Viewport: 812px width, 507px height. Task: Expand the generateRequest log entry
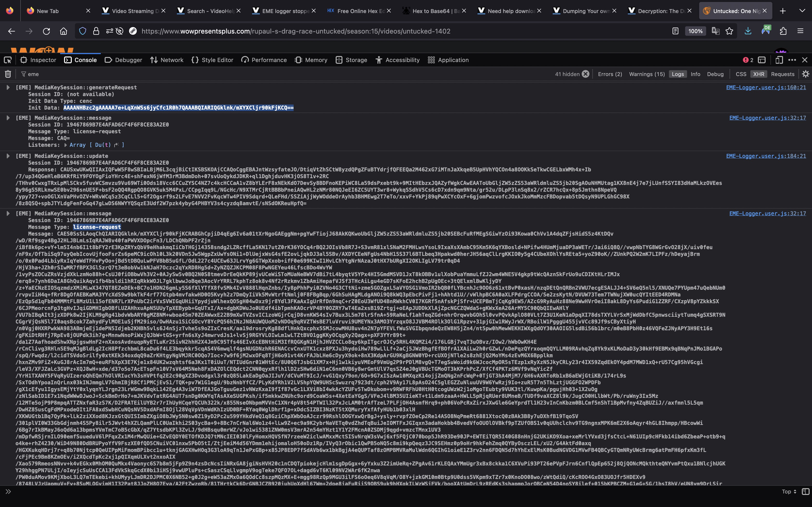coord(8,87)
